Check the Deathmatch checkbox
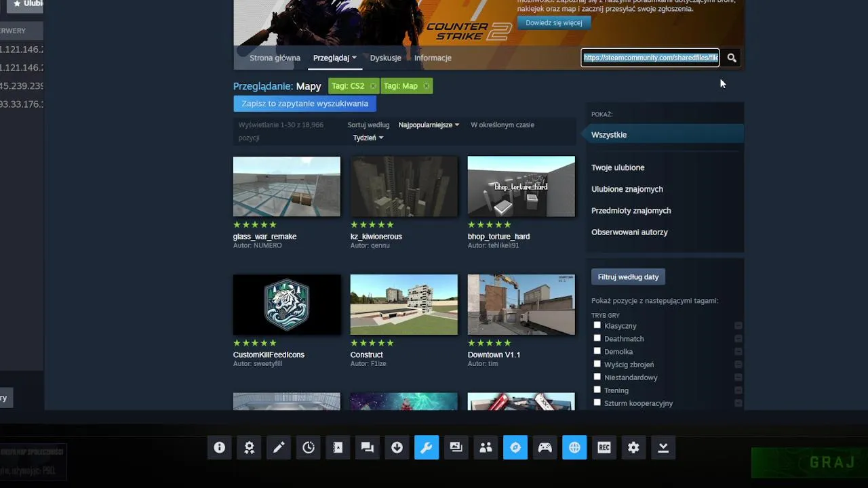Screen dimensions: 868x488 point(597,338)
